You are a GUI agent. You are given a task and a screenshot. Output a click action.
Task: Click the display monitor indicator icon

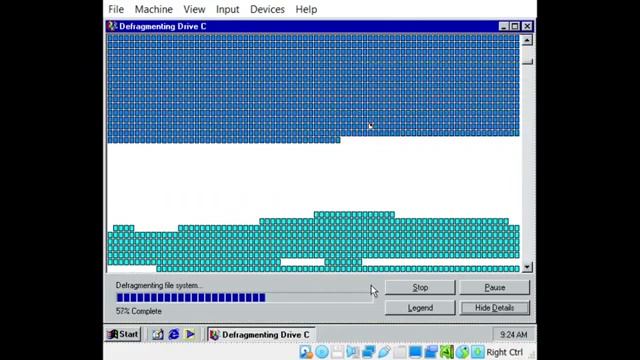(x=415, y=352)
